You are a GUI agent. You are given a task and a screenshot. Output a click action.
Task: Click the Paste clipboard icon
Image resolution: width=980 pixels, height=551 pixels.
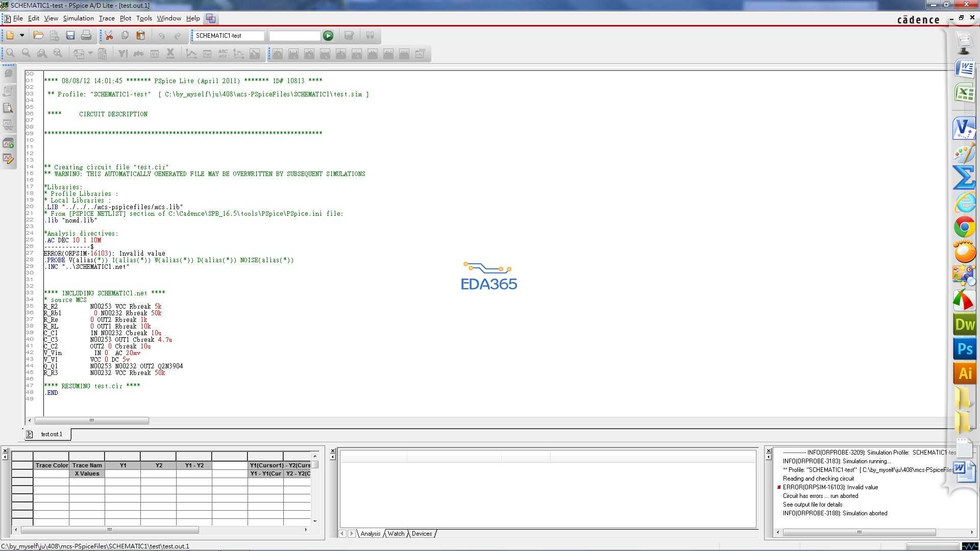[x=141, y=36]
